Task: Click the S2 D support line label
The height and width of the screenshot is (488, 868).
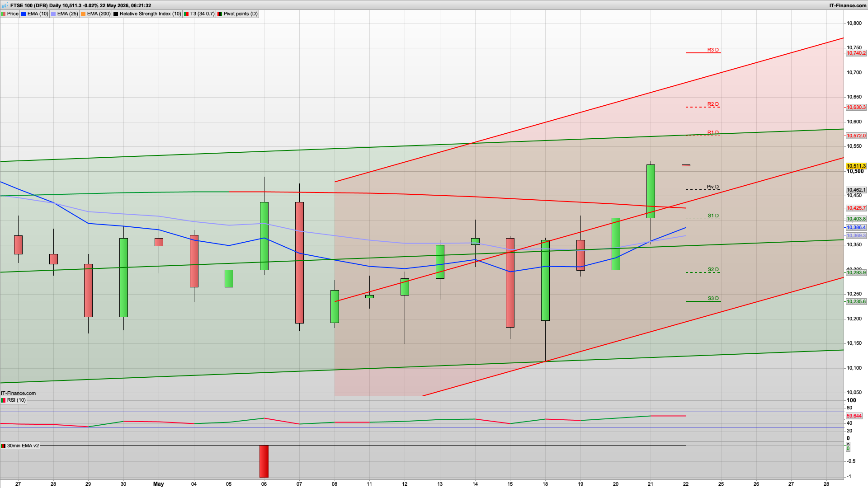Action: tap(713, 269)
